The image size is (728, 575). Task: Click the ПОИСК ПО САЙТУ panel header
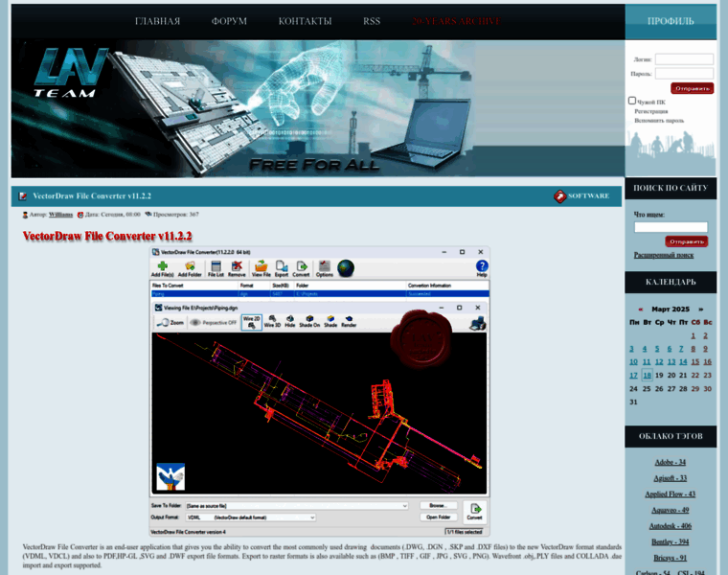click(671, 188)
